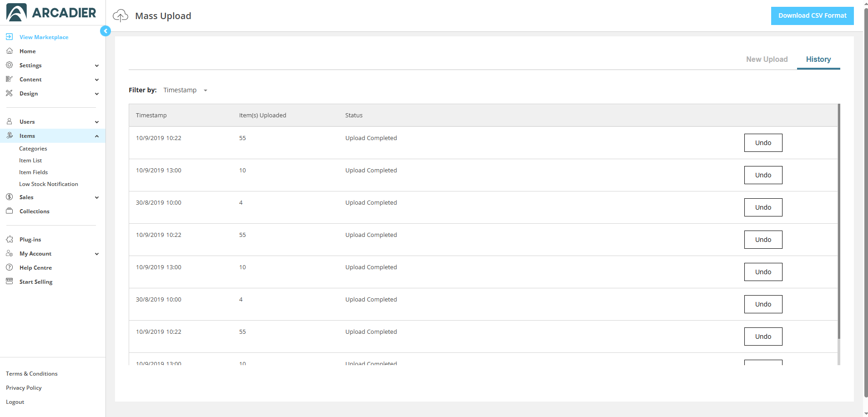Collapse the Items menu chevron
Screen dimensions: 868x417
tap(97, 136)
